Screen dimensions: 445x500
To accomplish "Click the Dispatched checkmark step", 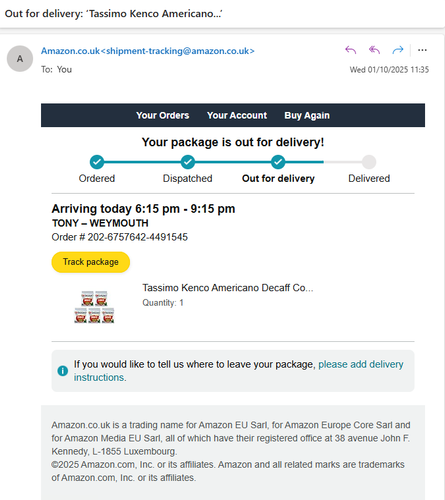I will point(188,162).
